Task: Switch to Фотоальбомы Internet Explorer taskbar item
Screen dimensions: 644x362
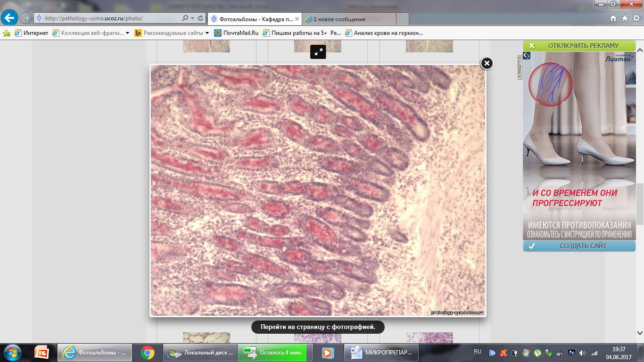Action: pos(95,353)
